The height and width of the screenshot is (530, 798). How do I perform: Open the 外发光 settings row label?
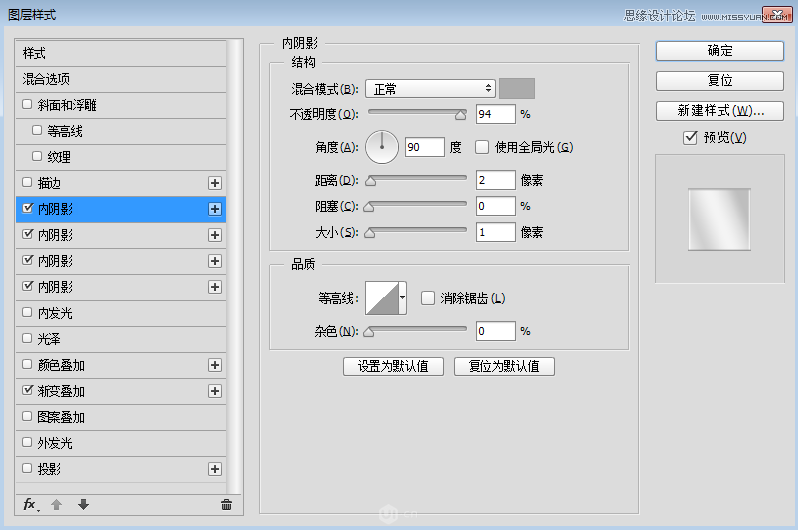pyautogui.click(x=55, y=443)
